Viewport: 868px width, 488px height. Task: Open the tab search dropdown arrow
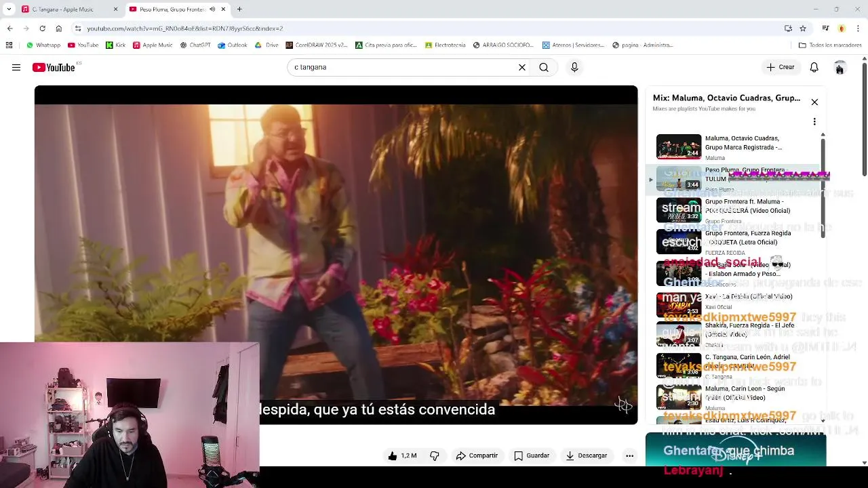click(9, 9)
